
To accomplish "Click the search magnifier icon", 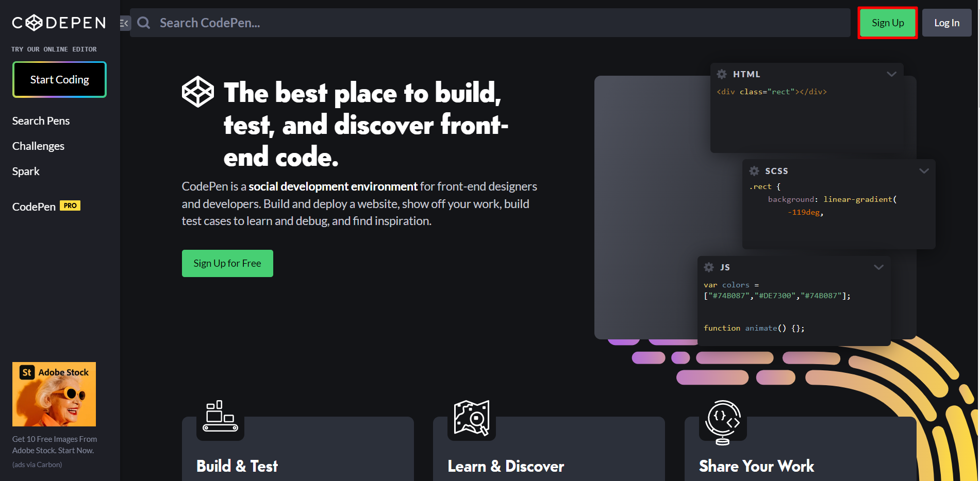I will [144, 23].
